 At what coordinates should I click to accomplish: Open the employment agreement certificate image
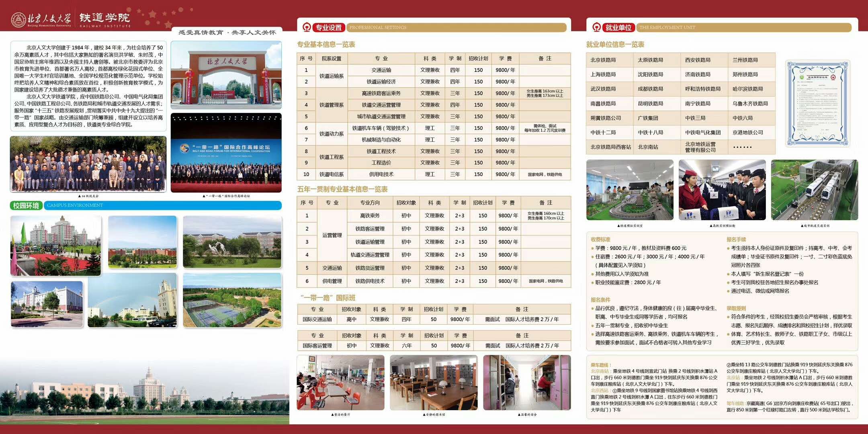(x=817, y=103)
